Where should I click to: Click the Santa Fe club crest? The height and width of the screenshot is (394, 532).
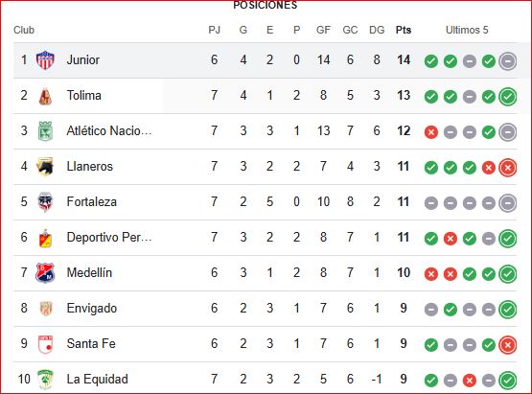[45, 344]
